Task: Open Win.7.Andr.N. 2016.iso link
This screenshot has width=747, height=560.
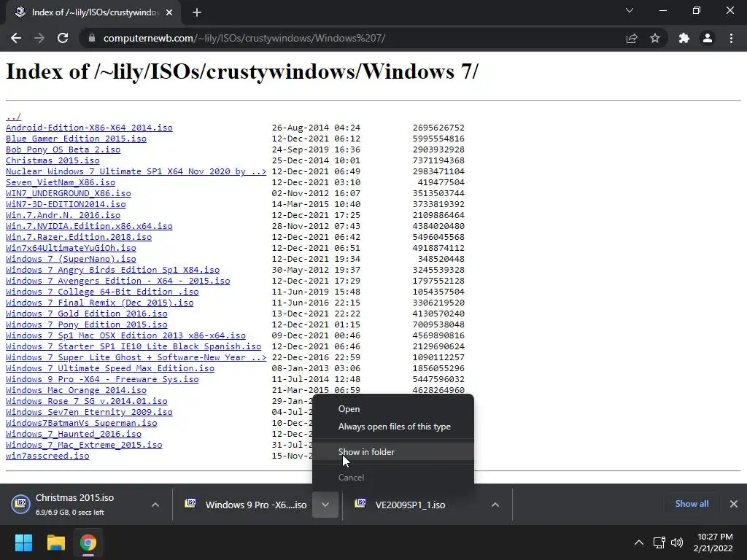Action: point(63,215)
